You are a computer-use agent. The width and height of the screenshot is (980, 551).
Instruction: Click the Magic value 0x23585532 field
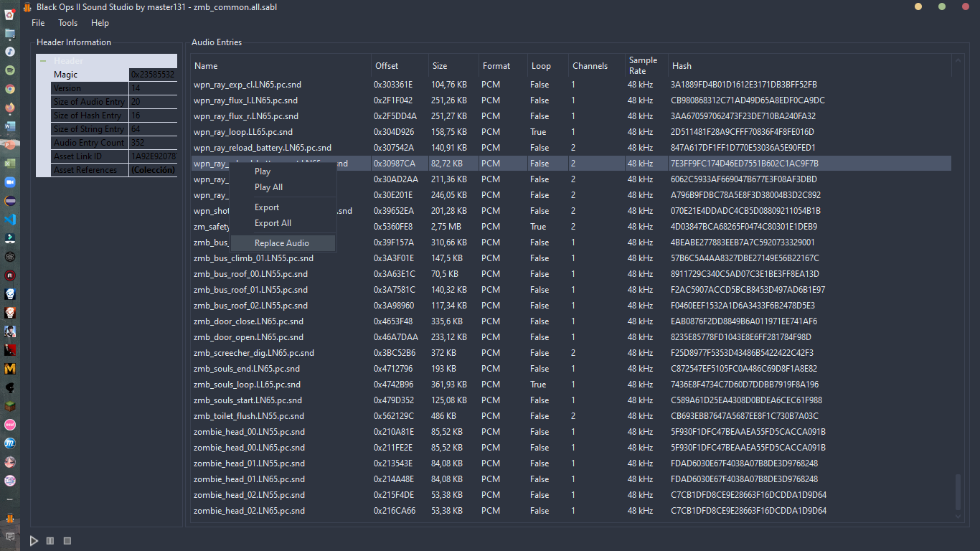coord(153,75)
